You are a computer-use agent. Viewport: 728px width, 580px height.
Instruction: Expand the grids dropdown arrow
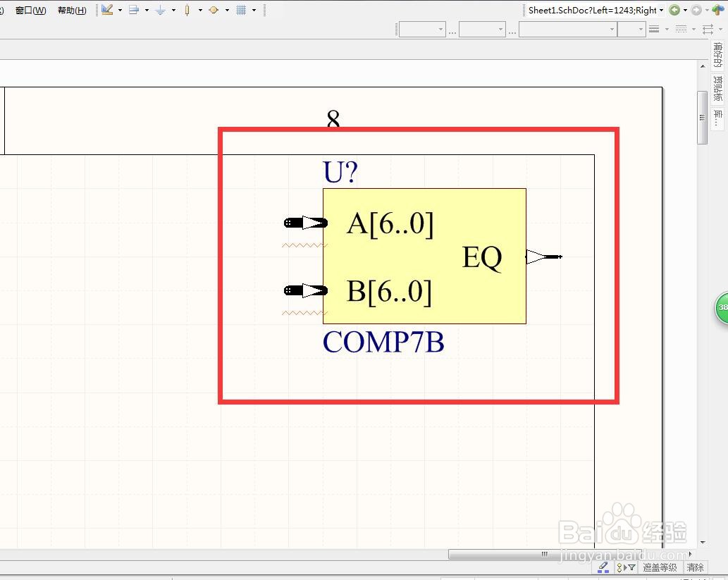pyautogui.click(x=254, y=10)
